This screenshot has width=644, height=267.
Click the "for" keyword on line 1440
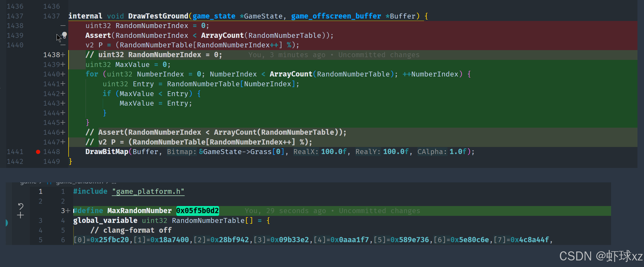[92, 74]
